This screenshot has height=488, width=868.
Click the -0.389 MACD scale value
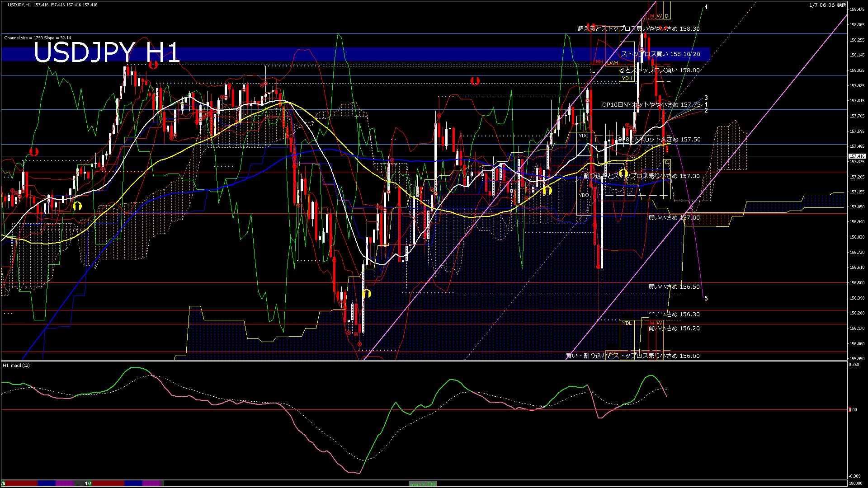[x=854, y=476]
